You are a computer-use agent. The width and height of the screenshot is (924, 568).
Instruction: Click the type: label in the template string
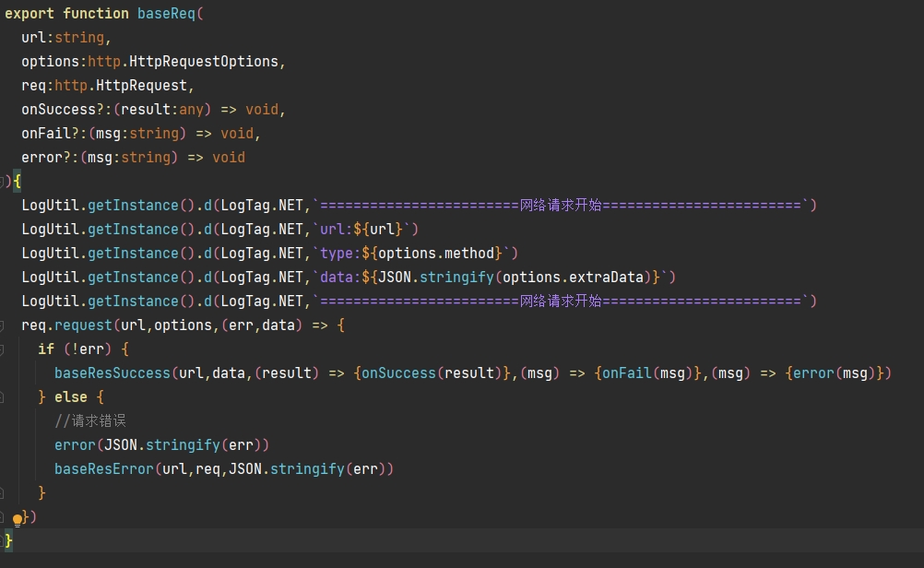coord(340,254)
